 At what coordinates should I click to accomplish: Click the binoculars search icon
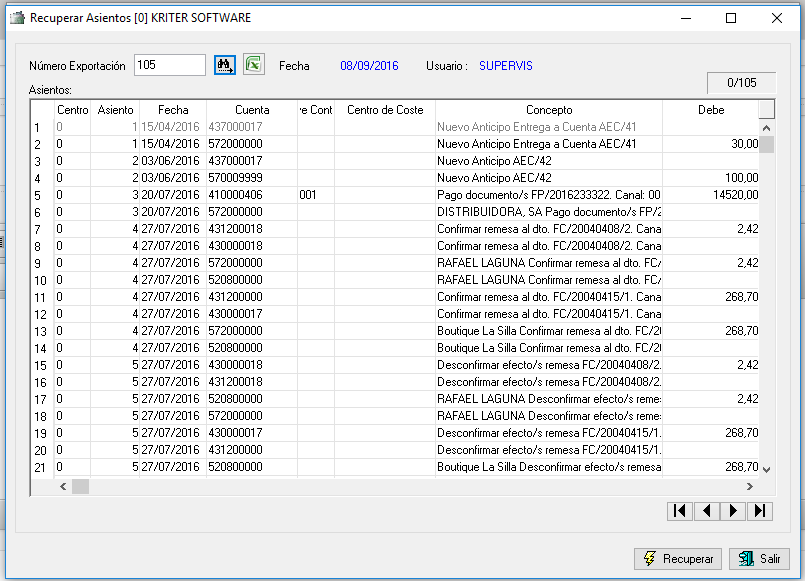[225, 65]
